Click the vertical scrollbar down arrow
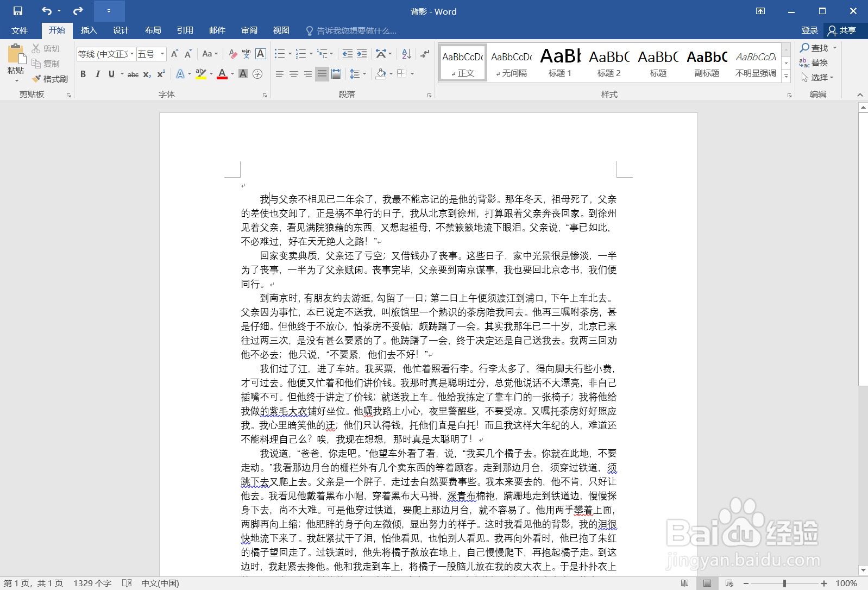868x590 pixels. pos(863,570)
